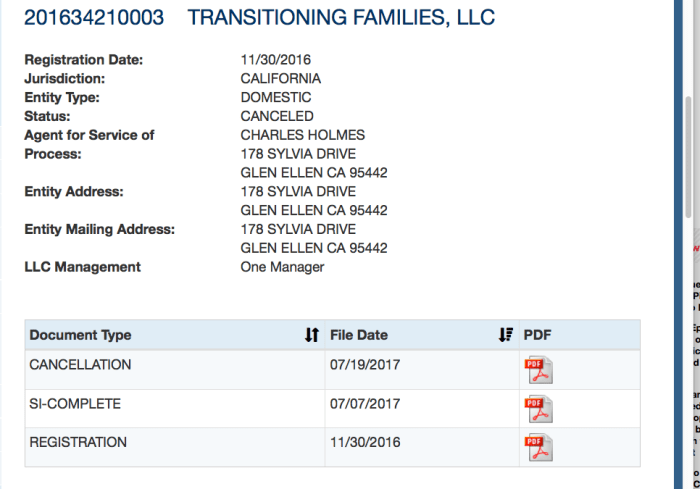
Task: Click the vertical page scrollbar
Action: [x=687, y=150]
